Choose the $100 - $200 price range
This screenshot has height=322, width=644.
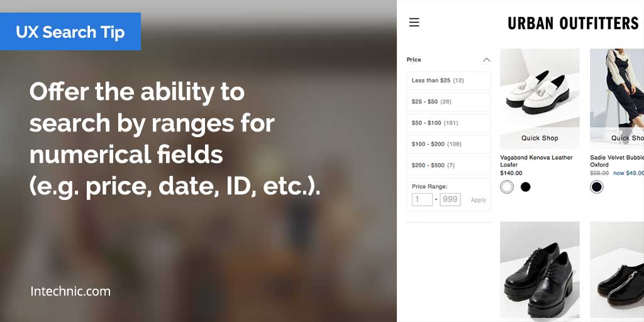coord(448,144)
